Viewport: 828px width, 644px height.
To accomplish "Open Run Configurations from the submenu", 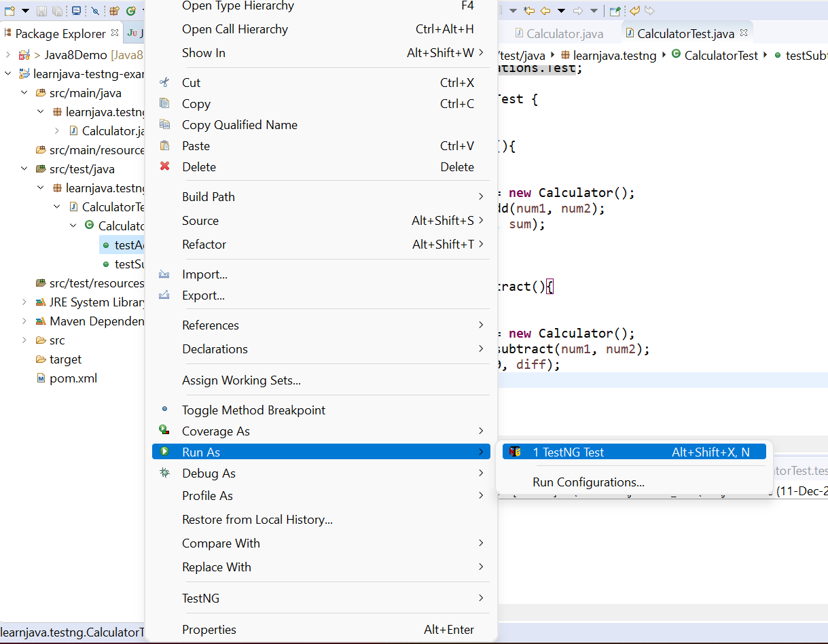I will (x=588, y=482).
